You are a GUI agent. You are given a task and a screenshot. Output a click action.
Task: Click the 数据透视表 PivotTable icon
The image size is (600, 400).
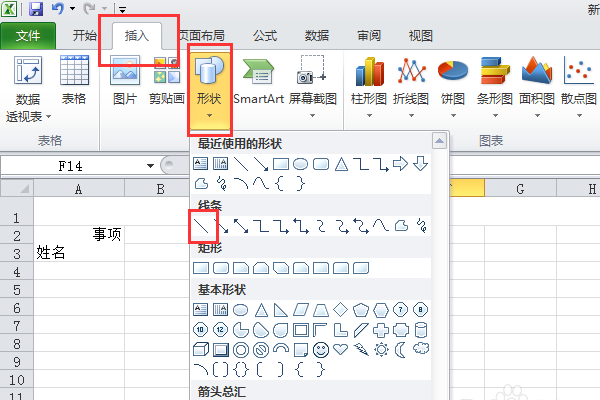[28, 70]
